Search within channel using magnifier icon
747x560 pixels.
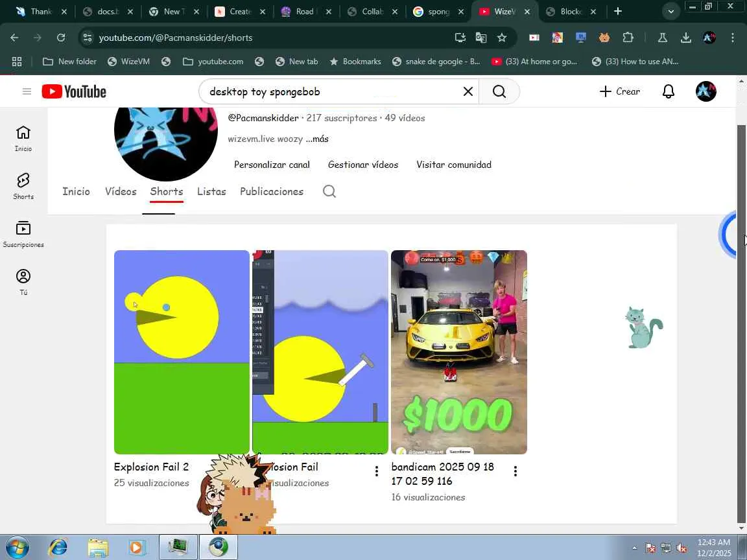tap(329, 191)
